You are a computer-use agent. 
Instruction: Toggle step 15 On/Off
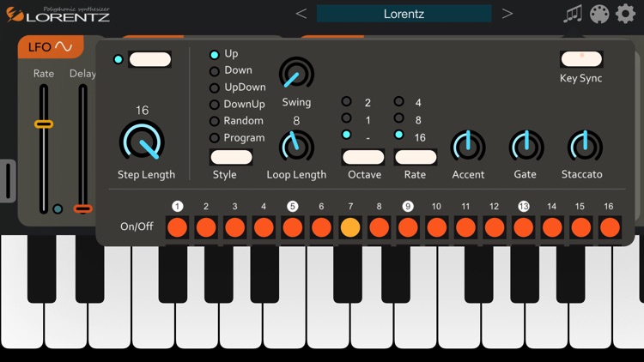point(580,227)
